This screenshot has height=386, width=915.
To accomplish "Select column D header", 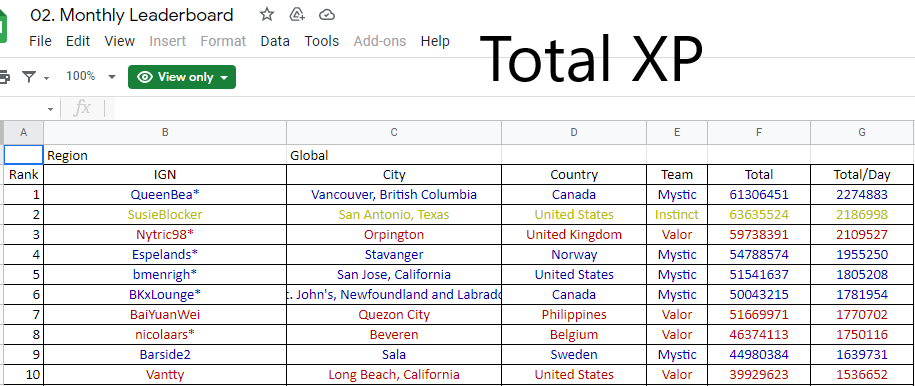I will click(574, 133).
